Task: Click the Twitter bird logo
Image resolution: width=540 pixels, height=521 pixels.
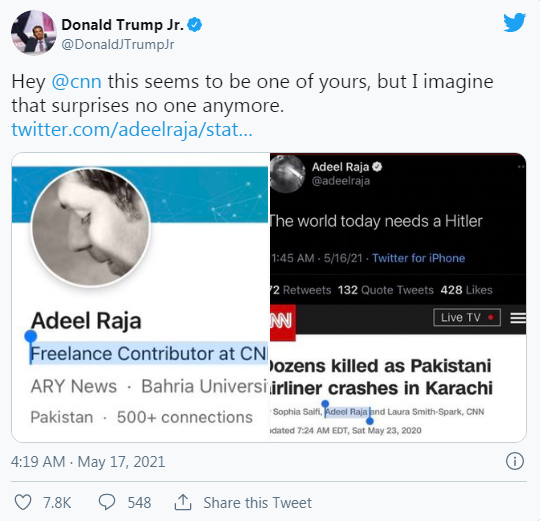Action: [x=515, y=22]
